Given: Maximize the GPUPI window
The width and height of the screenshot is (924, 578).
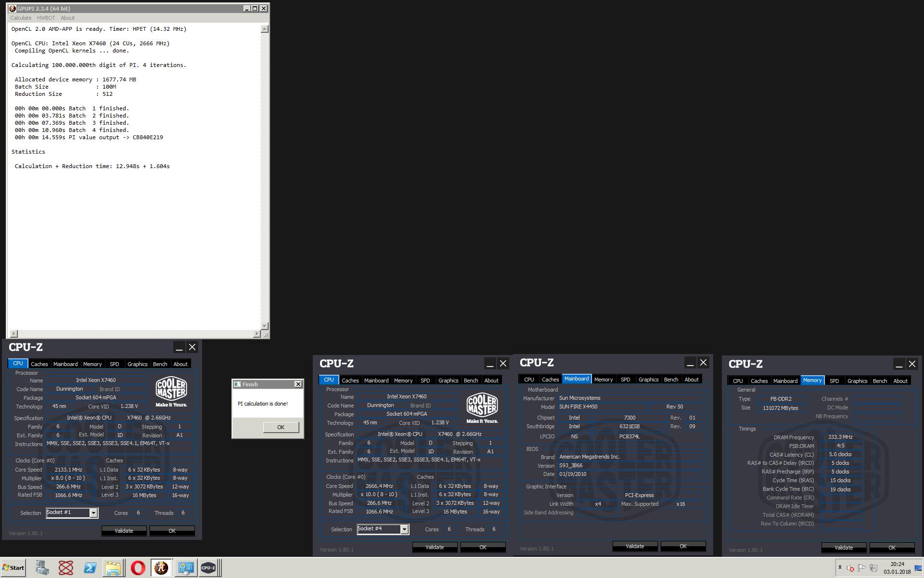Looking at the screenshot, I should (x=255, y=9).
